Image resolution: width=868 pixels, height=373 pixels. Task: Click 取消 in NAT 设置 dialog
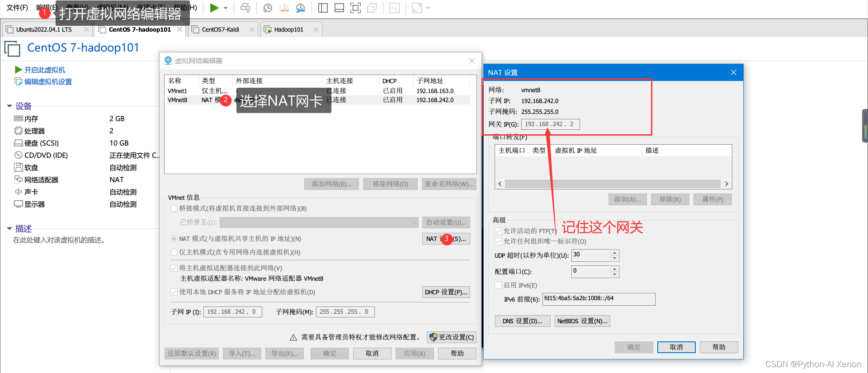coord(676,347)
